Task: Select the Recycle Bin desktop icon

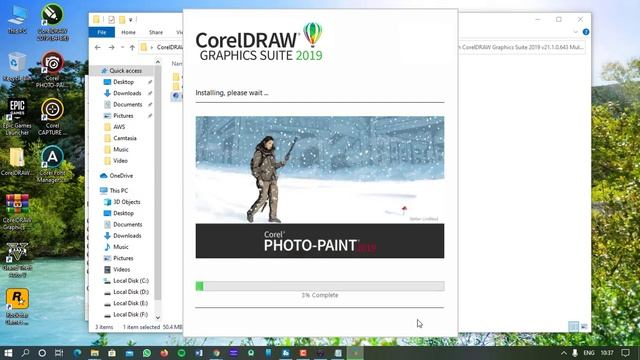Action: click(17, 67)
